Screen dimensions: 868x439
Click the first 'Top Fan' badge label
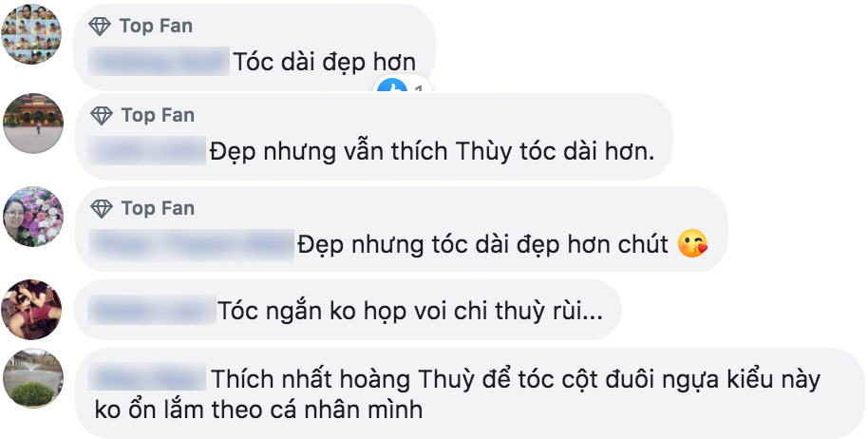(156, 26)
